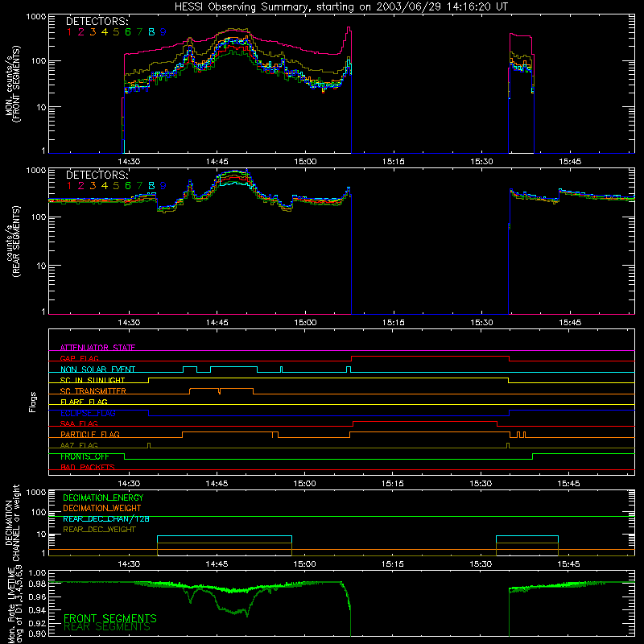644x644 pixels.
Task: Pick detector 1 in rear segments legend
Action: click(69, 186)
